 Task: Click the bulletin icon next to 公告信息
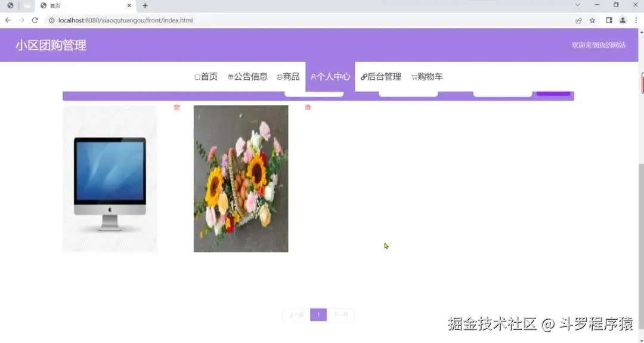point(231,76)
